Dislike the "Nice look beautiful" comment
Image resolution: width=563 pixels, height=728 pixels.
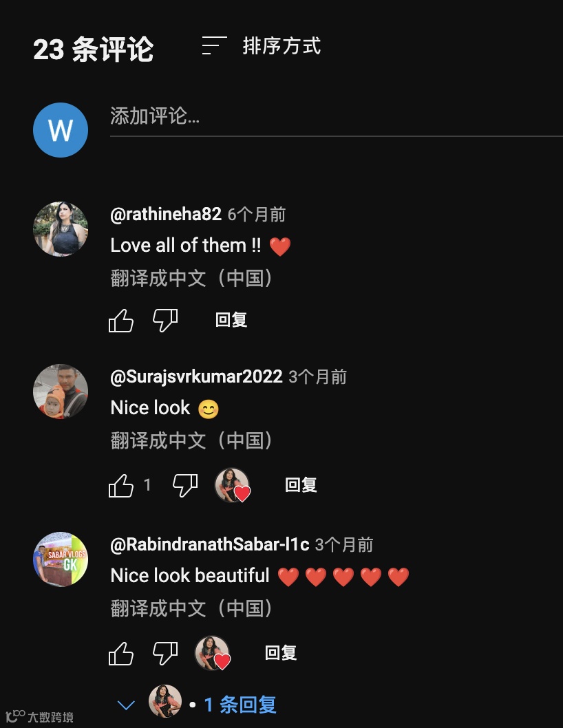pos(165,653)
